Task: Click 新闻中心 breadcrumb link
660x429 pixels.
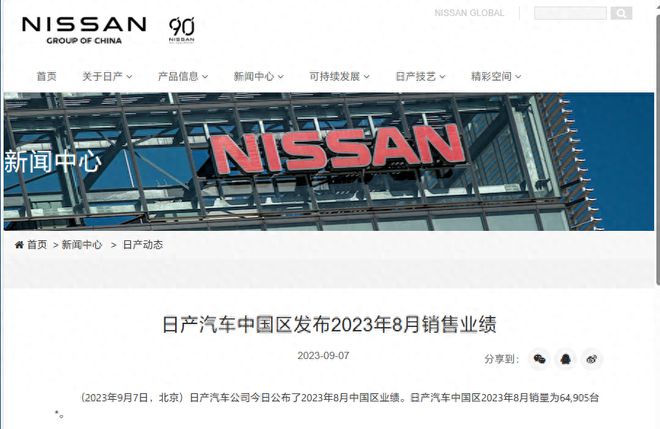Action: pyautogui.click(x=82, y=245)
